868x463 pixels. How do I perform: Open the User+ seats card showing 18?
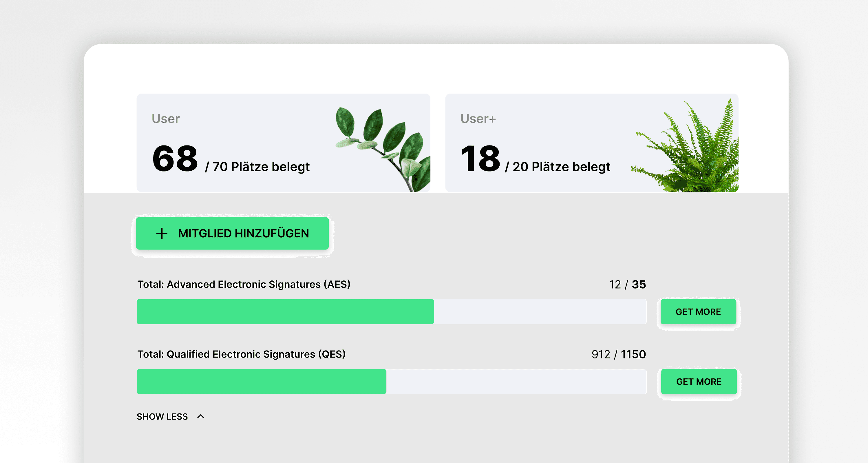pyautogui.click(x=592, y=143)
